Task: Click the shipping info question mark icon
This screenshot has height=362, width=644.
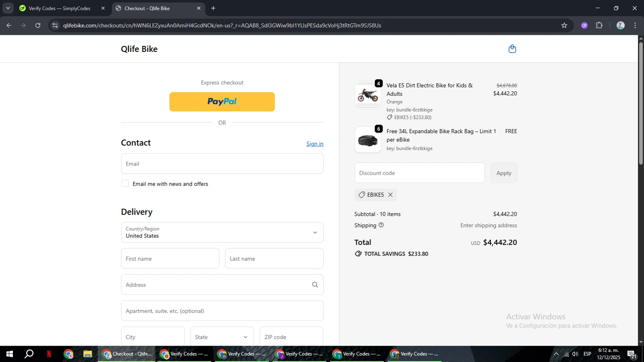Action: (381, 225)
